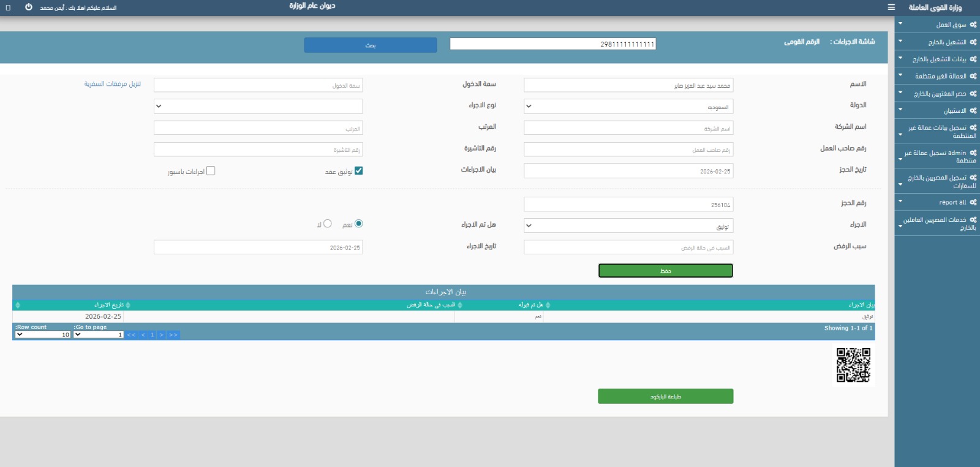Uncheck the توثيق عقد checkbox

coord(359,171)
